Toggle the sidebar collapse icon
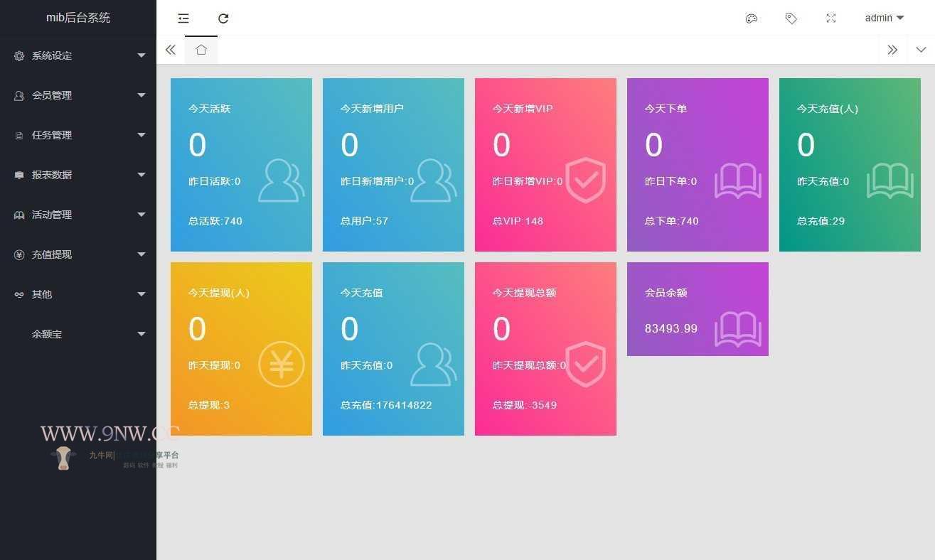This screenshot has width=935, height=560. (x=183, y=18)
